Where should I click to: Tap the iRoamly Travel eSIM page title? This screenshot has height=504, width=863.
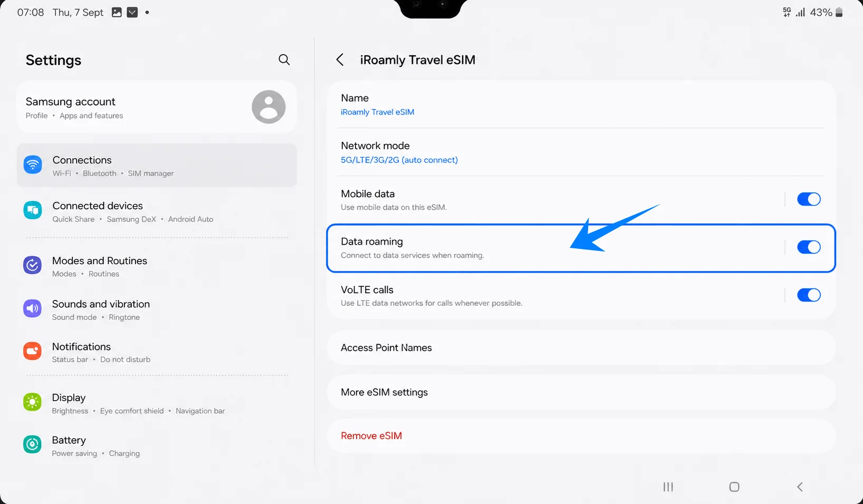418,60
